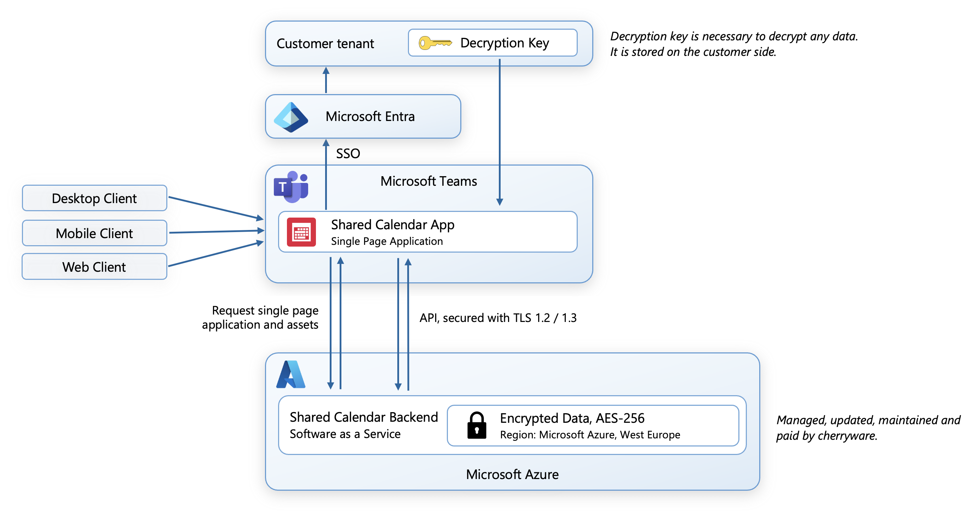980x513 pixels.
Task: Click the Microsoft Entra logo icon
Action: pos(291,117)
